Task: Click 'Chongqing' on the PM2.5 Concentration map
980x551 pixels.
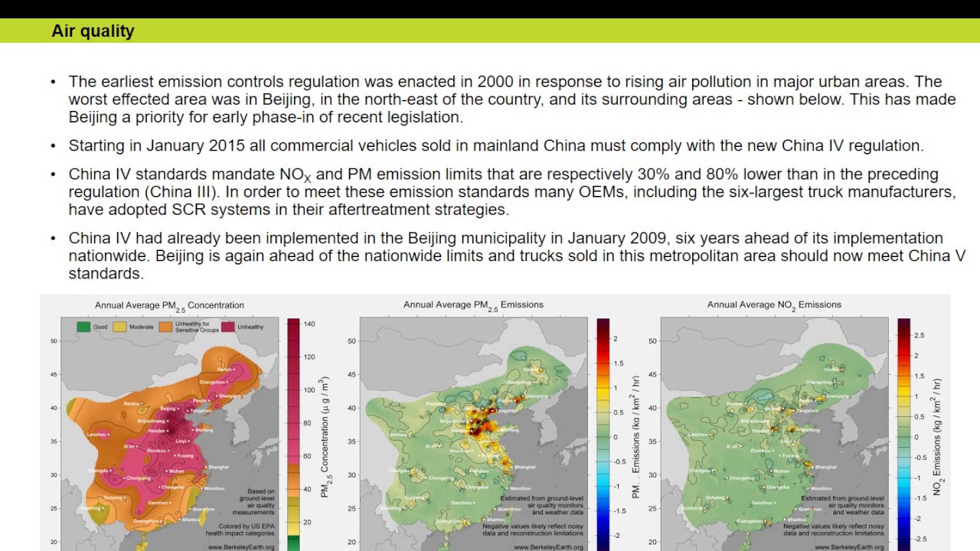Action: pyautogui.click(x=139, y=478)
